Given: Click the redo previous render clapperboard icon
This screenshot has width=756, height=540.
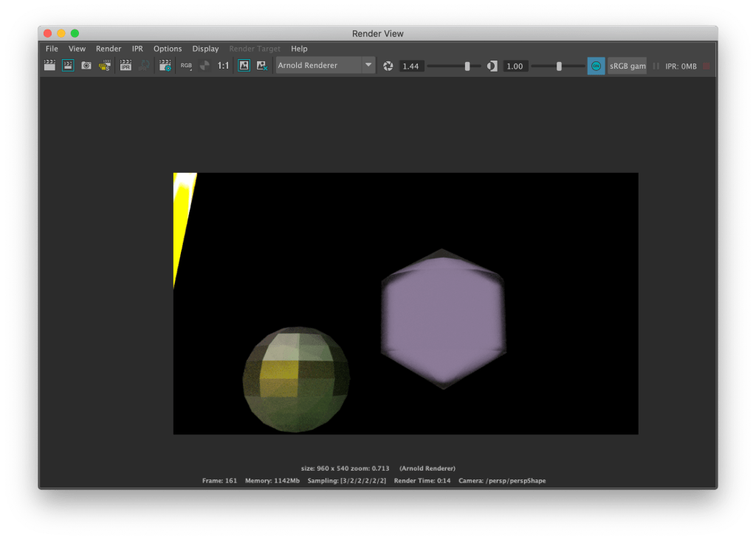Looking at the screenshot, I should [x=49, y=66].
